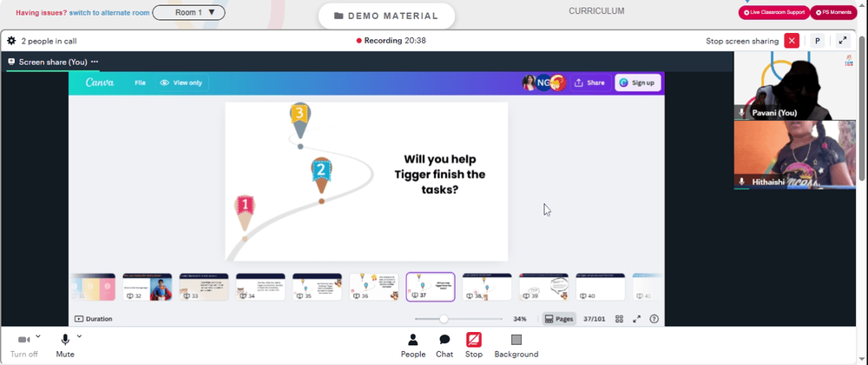Select page 38 thumbnail
Screen dimensions: 868x365
[487, 287]
